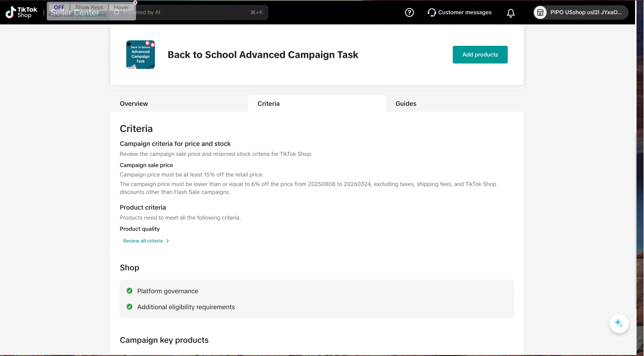644x356 pixels.
Task: Click the shop storefront avatar icon
Action: 540,12
